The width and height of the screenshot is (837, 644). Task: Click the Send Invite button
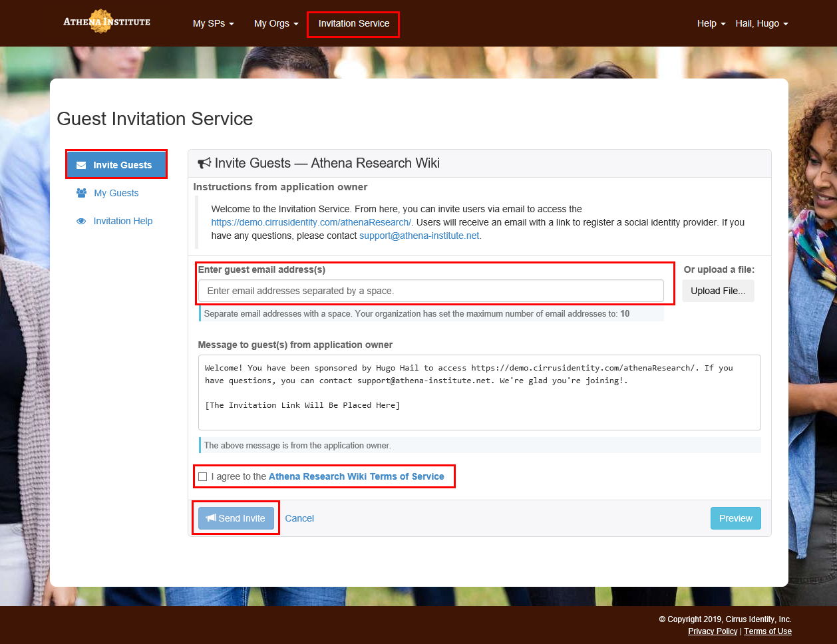click(236, 518)
